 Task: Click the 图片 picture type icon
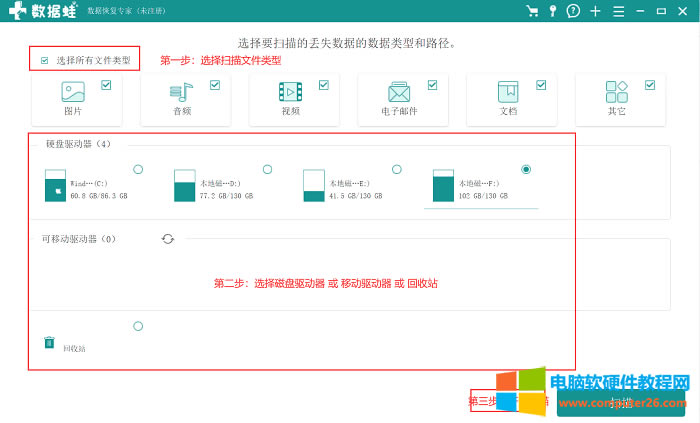[73, 92]
